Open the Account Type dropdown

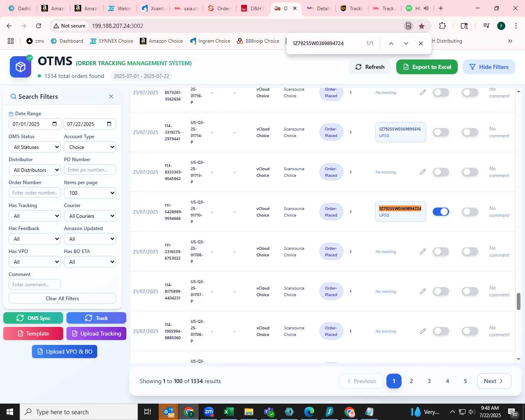coord(90,147)
